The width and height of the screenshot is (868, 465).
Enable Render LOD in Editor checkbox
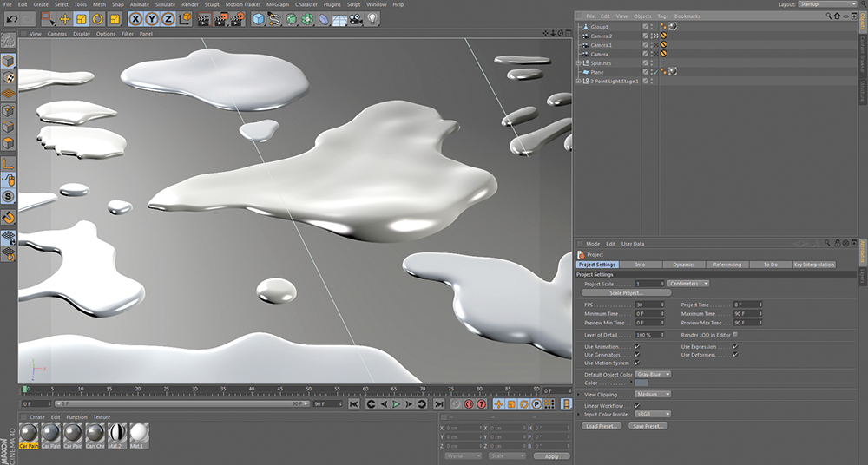(x=735, y=334)
